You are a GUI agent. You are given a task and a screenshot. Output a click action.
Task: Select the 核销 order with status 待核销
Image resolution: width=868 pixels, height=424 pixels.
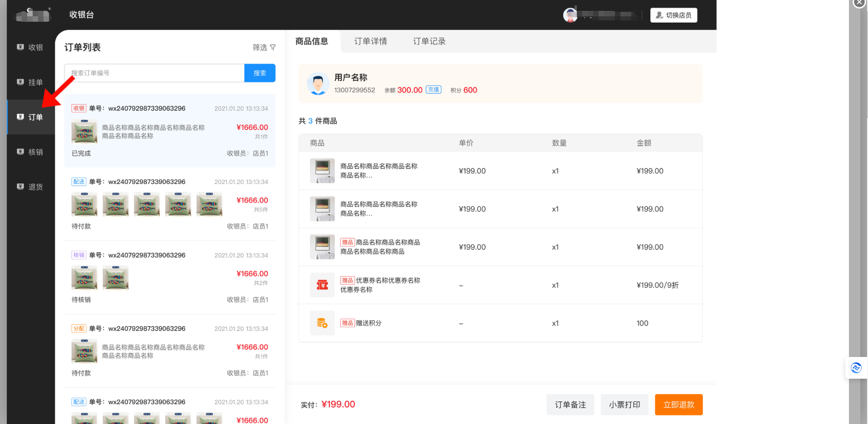[170, 277]
